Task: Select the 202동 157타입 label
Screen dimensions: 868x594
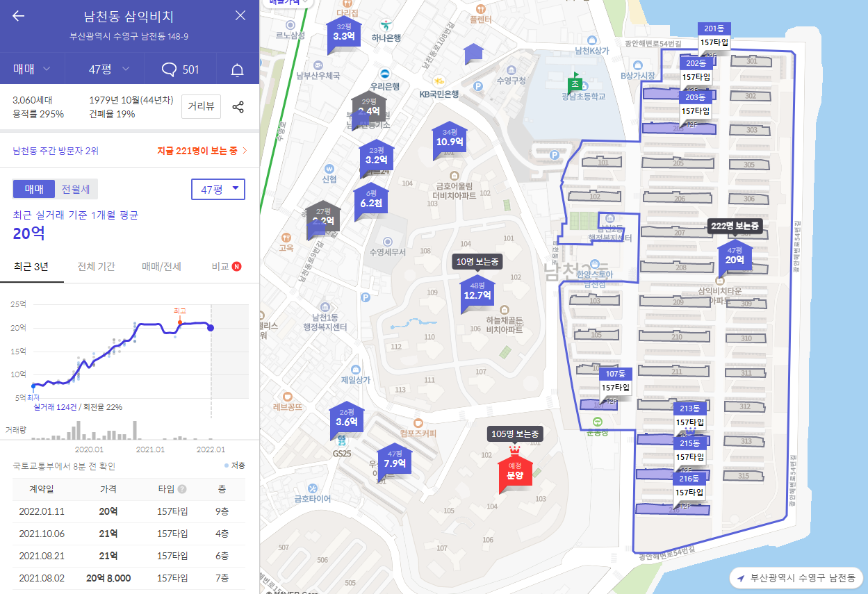Action: pyautogui.click(x=696, y=70)
